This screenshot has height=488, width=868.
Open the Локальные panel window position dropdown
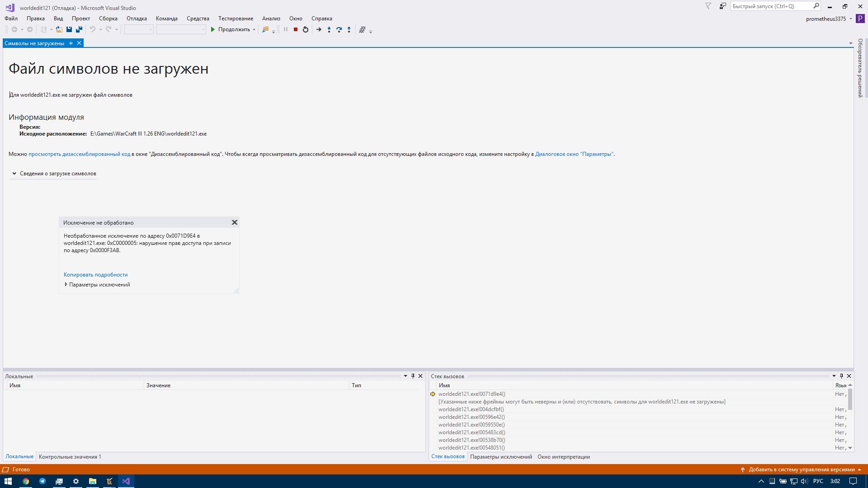[x=406, y=376]
